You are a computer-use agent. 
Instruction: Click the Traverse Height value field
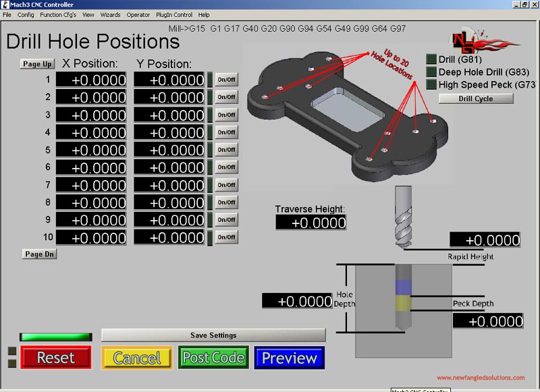pyautogui.click(x=311, y=223)
